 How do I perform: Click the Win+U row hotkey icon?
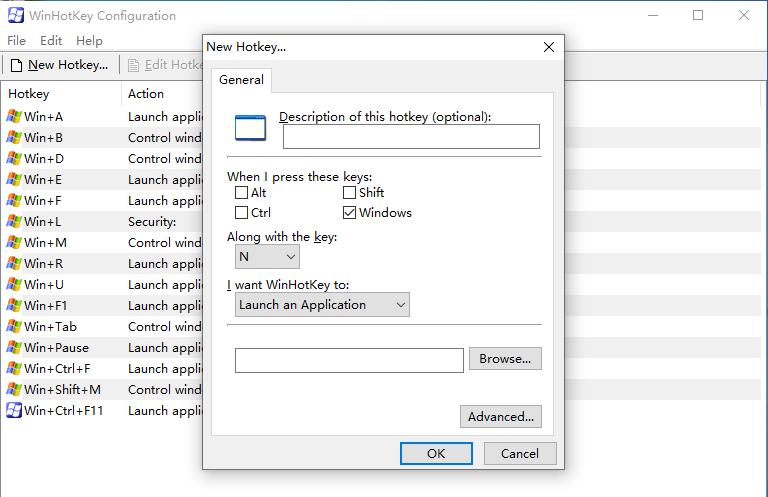(14, 284)
